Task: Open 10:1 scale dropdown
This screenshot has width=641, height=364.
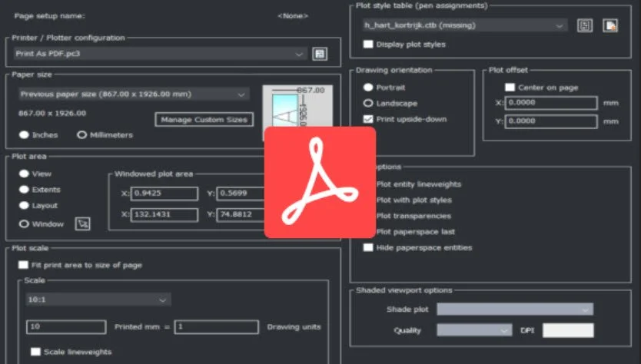Action: click(98, 299)
